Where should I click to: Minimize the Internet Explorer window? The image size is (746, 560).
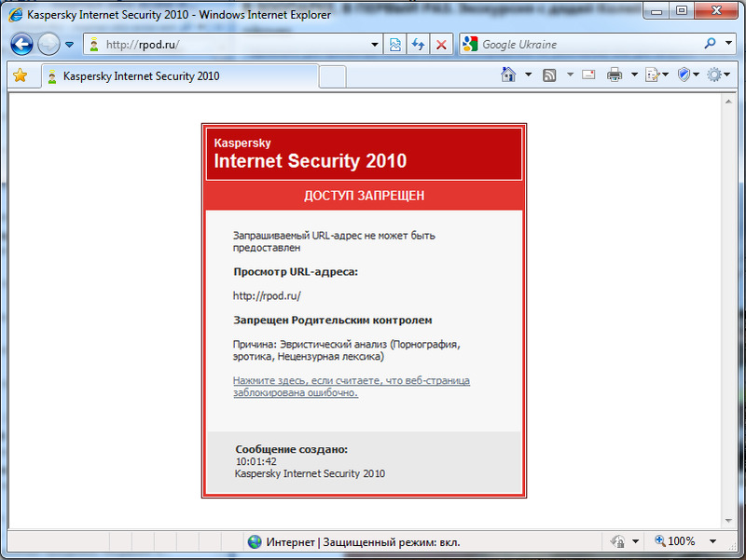[x=656, y=11]
